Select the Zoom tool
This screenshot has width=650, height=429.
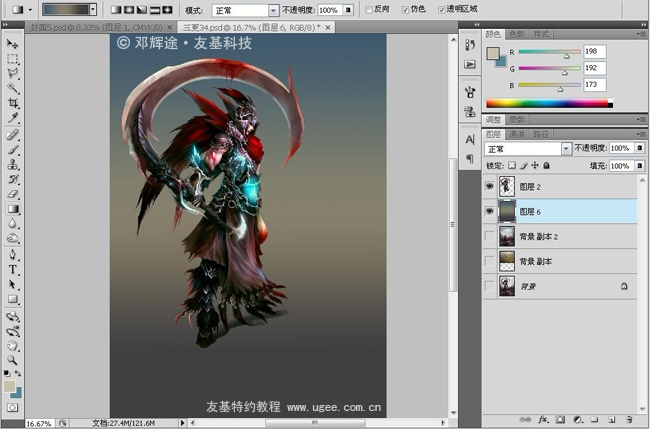click(12, 360)
